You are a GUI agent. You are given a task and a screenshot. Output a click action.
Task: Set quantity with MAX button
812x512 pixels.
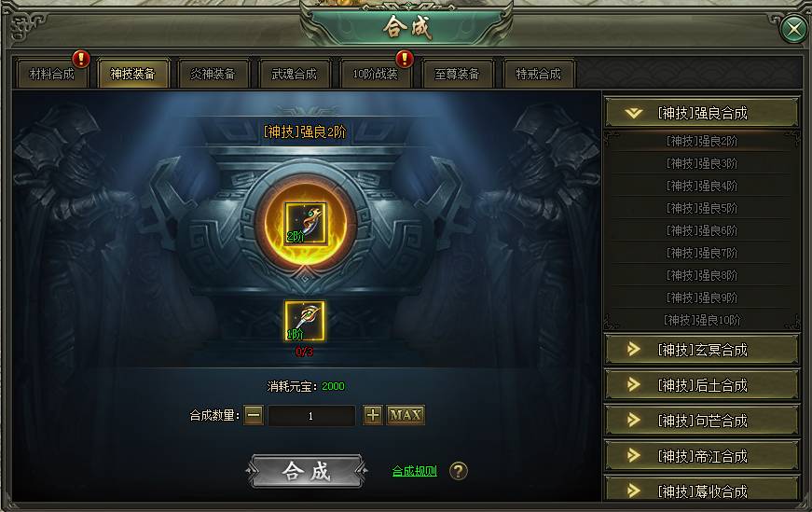point(406,415)
